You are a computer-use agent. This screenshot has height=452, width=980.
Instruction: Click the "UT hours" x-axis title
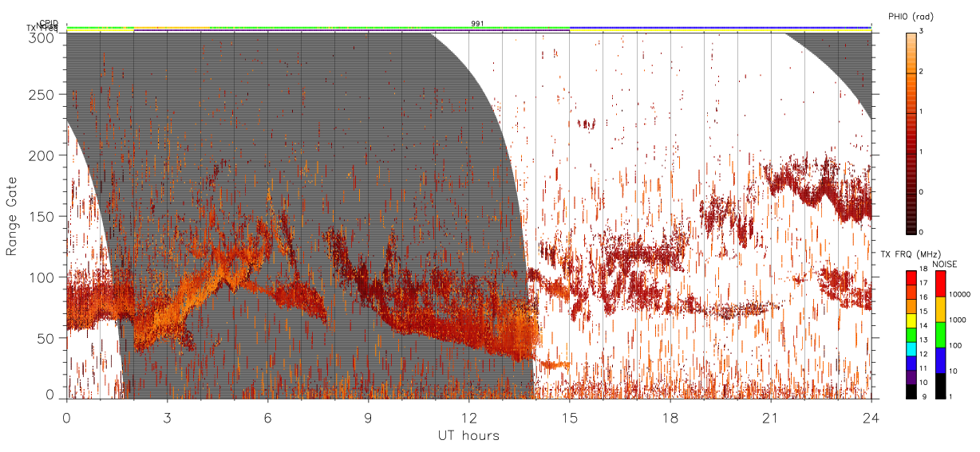point(468,435)
